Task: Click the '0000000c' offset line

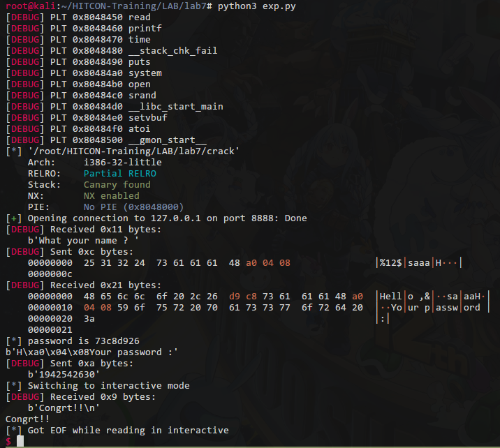Action: click(x=50, y=274)
